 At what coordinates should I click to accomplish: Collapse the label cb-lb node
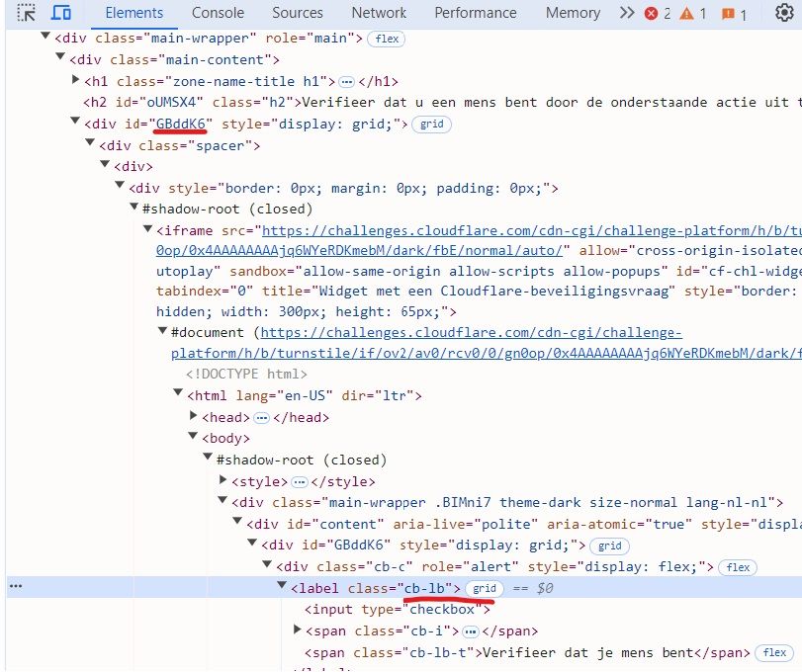(283, 588)
